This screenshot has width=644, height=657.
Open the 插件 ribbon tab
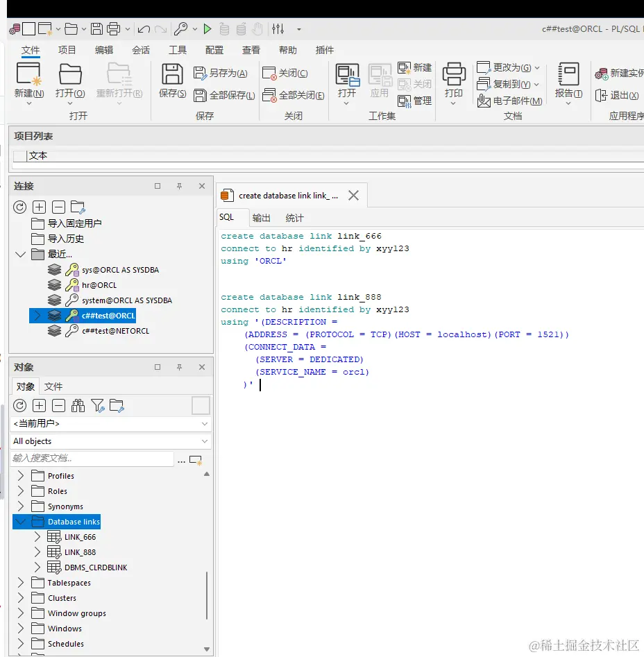pos(325,50)
